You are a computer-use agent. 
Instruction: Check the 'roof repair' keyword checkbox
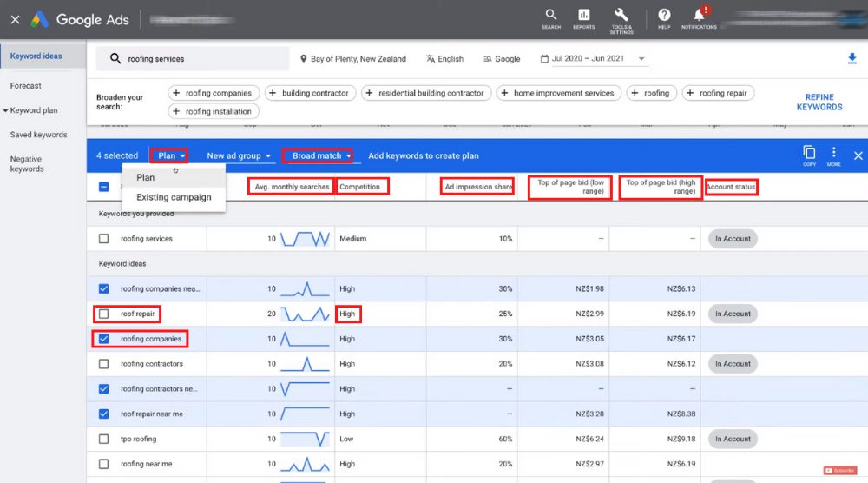tap(103, 314)
